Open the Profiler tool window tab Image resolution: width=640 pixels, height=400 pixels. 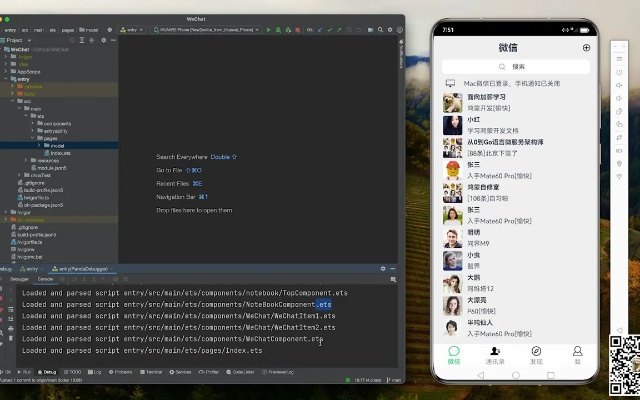coord(213,371)
